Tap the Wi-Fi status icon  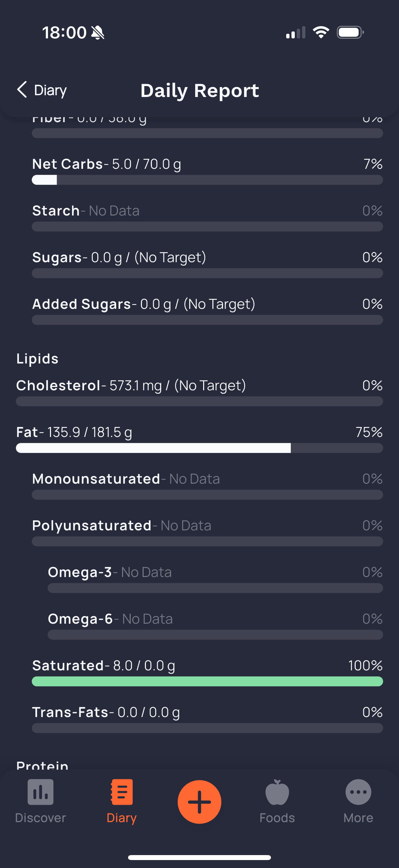point(321,32)
